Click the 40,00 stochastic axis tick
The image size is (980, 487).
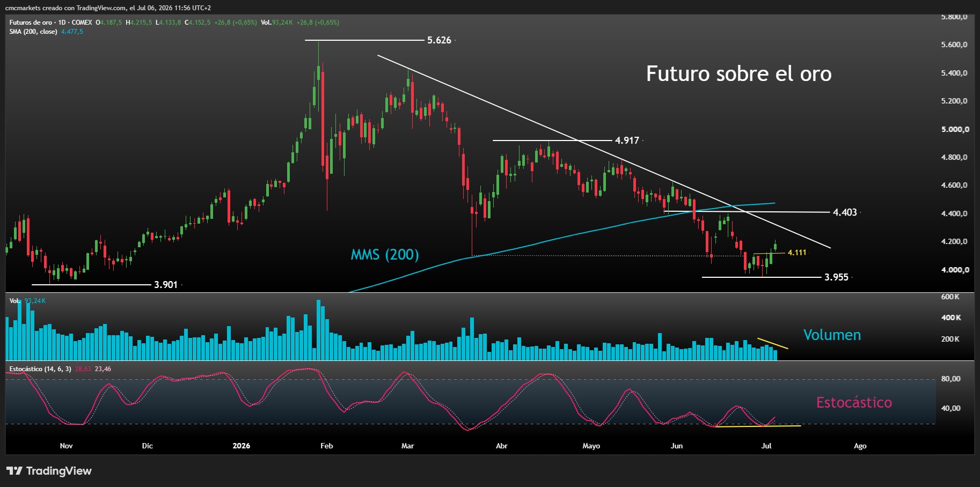pos(950,408)
